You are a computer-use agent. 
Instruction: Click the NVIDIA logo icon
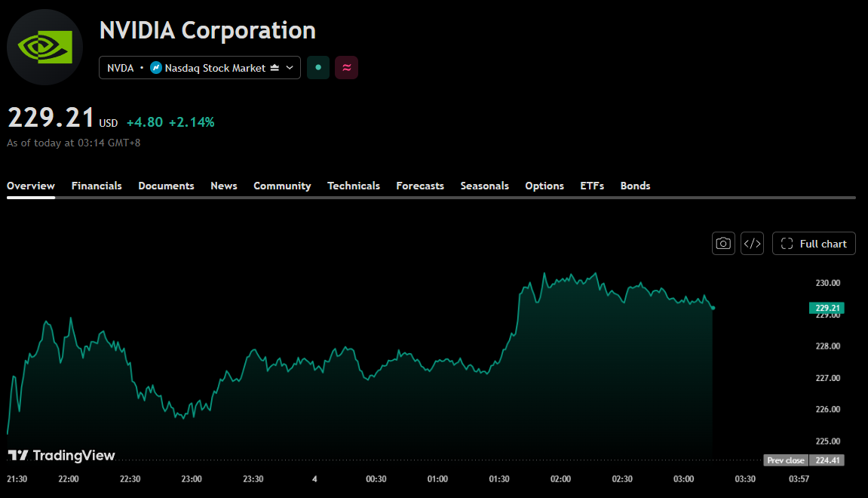tap(44, 47)
